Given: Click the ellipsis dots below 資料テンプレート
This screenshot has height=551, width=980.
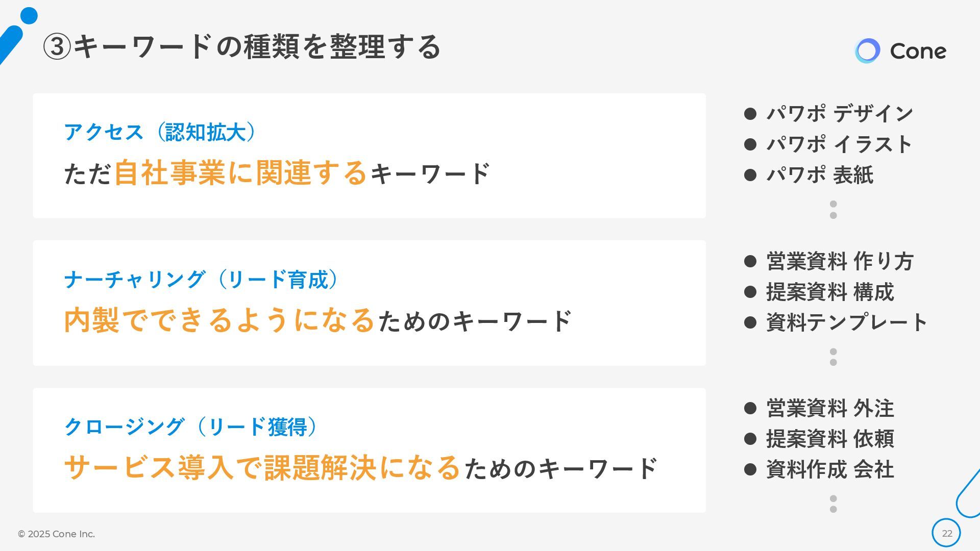Looking at the screenshot, I should click(x=834, y=357).
